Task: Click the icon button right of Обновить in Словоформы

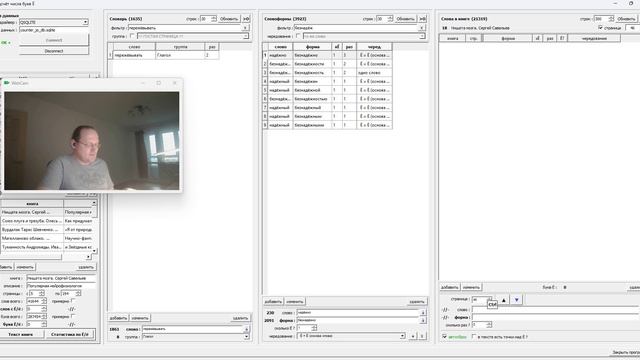Action: point(423,19)
